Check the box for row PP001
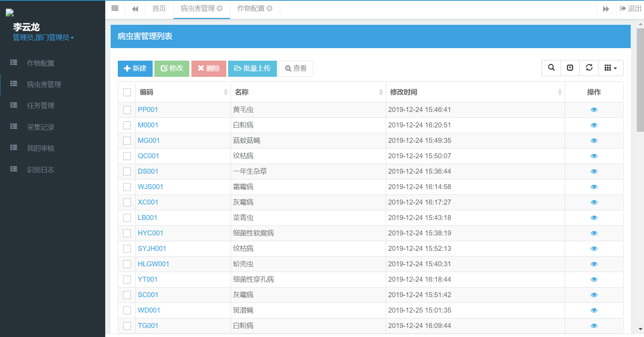Viewport: 644px width, 337px height. 127,110
